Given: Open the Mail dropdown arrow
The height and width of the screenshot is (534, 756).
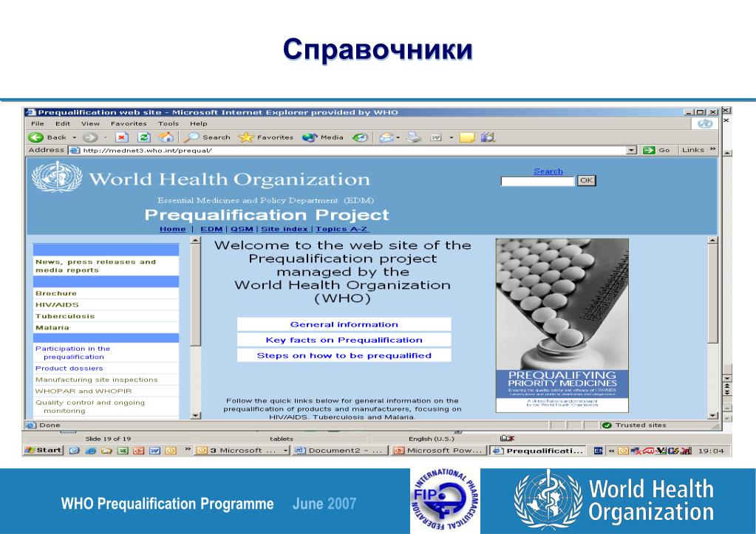Looking at the screenshot, I should [x=398, y=138].
